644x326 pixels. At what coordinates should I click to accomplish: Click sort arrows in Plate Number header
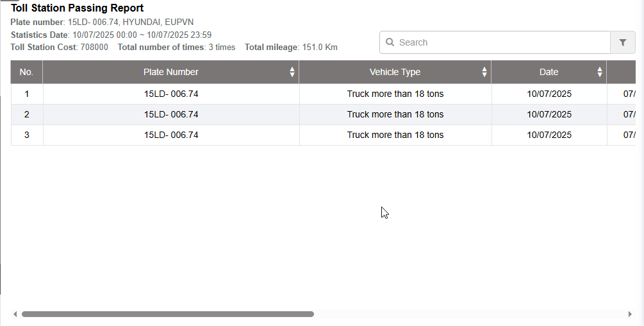click(292, 72)
